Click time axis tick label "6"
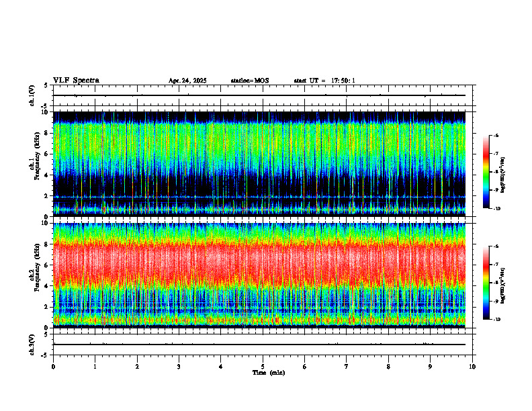Image resolution: width=532 pixels, height=411 pixels. tap(304, 367)
